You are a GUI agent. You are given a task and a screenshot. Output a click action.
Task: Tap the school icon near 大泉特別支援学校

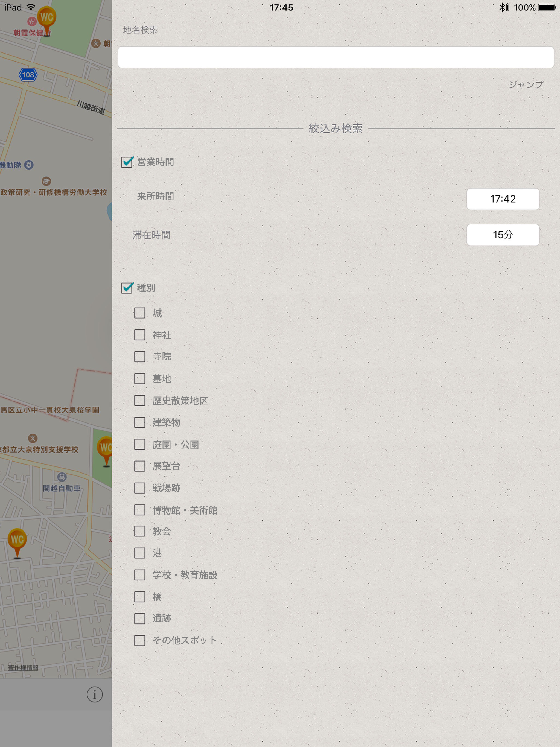point(33,438)
